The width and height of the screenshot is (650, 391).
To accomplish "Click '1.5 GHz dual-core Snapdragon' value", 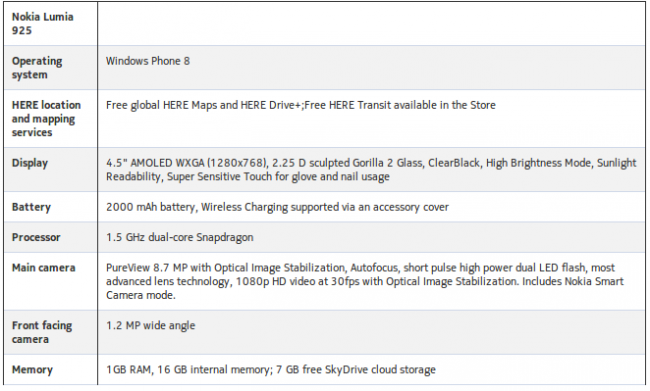I will click(x=179, y=237).
